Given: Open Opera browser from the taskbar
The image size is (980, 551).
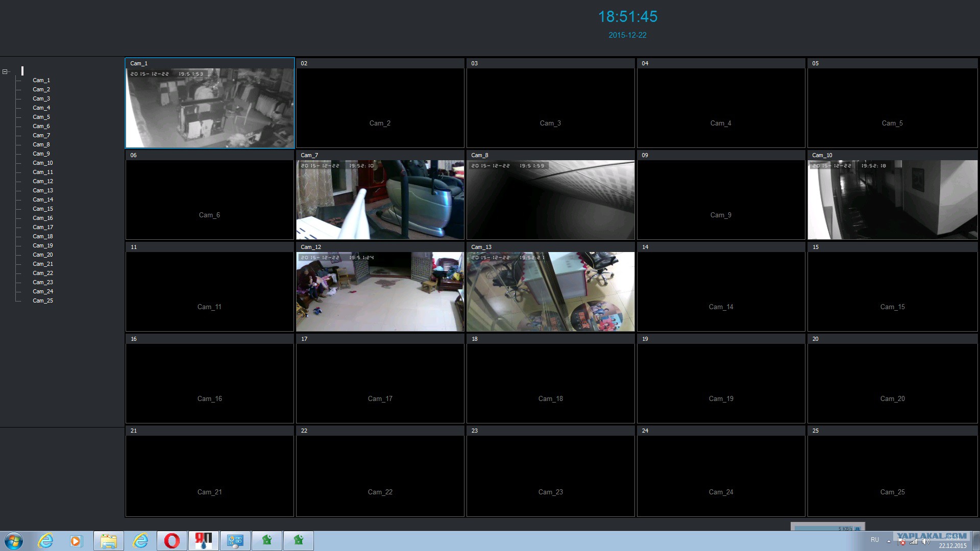Looking at the screenshot, I should click(x=172, y=541).
